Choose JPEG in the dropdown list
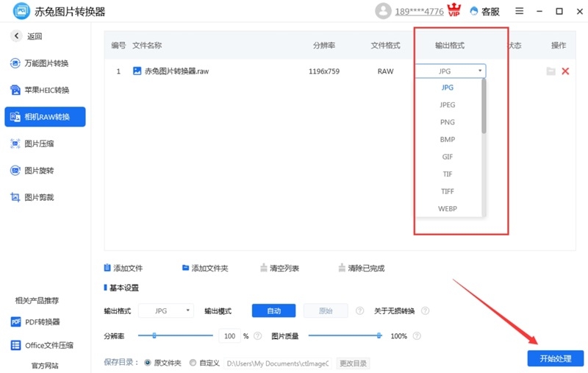The image size is (588, 373). pyautogui.click(x=448, y=104)
